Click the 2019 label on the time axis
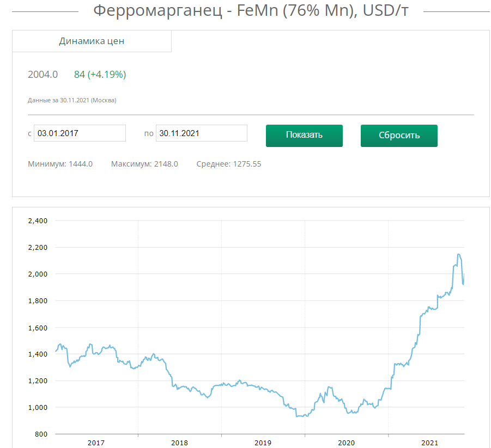 [263, 443]
